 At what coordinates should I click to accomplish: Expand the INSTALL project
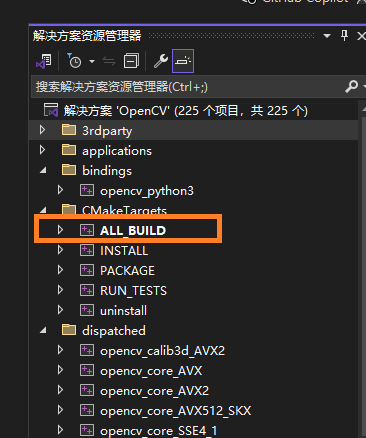[60, 250]
